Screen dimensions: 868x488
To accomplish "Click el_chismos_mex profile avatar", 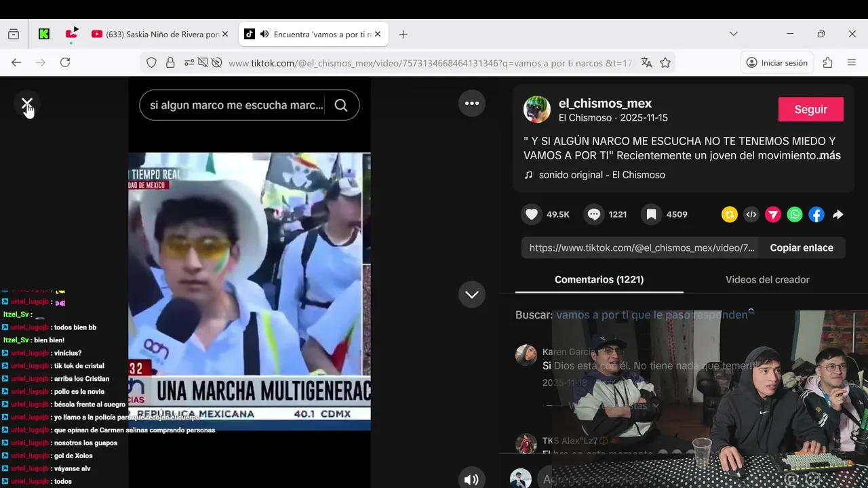I will (x=537, y=109).
